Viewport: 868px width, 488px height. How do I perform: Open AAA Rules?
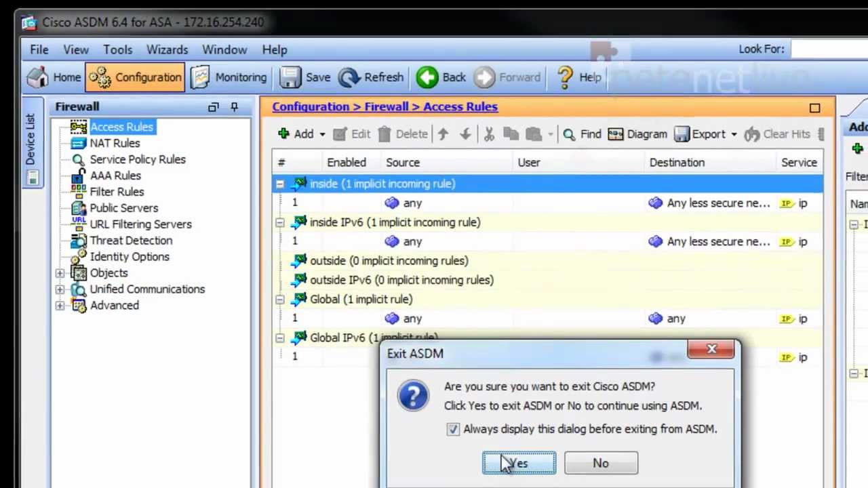[115, 176]
